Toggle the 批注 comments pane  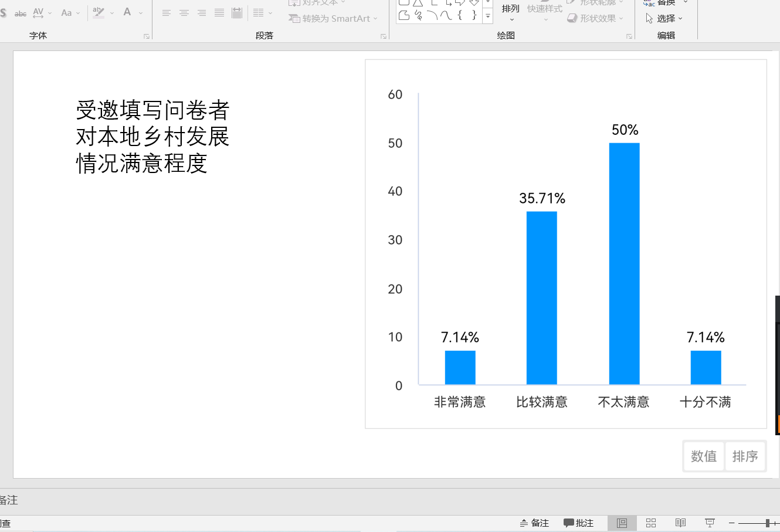click(578, 523)
